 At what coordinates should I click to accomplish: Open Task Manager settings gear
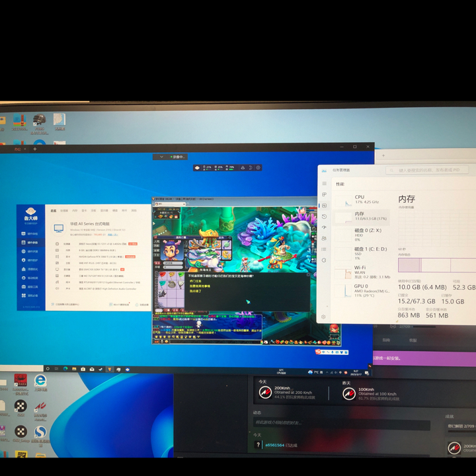(x=323, y=317)
